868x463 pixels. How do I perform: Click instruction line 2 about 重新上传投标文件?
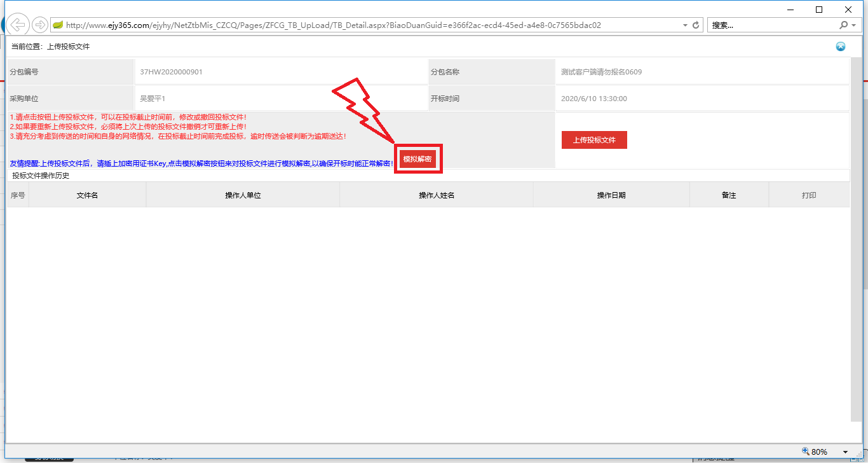pyautogui.click(x=128, y=127)
